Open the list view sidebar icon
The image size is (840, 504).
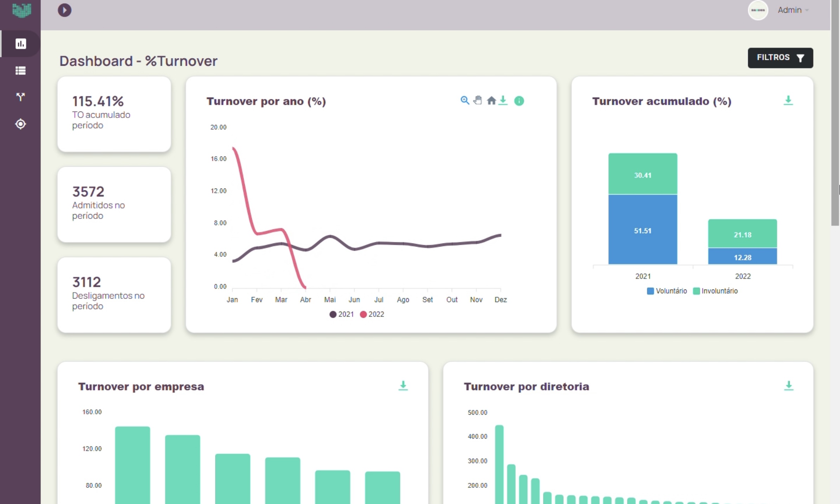pyautogui.click(x=20, y=71)
